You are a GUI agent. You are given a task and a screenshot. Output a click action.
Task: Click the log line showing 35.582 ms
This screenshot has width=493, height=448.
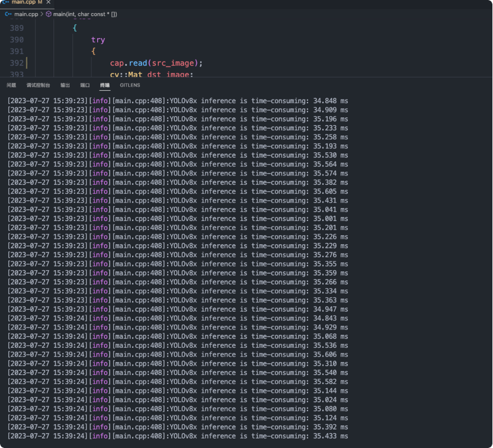178,382
